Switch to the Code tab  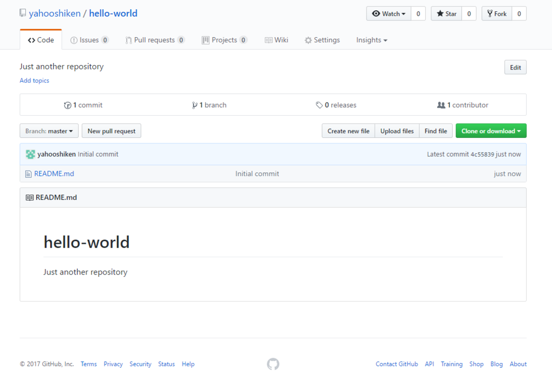[x=41, y=40]
